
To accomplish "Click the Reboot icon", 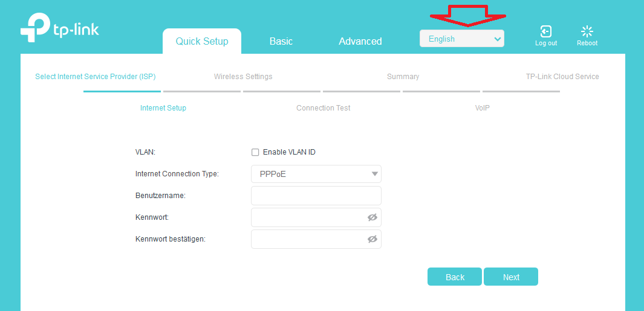I will pyautogui.click(x=587, y=32).
